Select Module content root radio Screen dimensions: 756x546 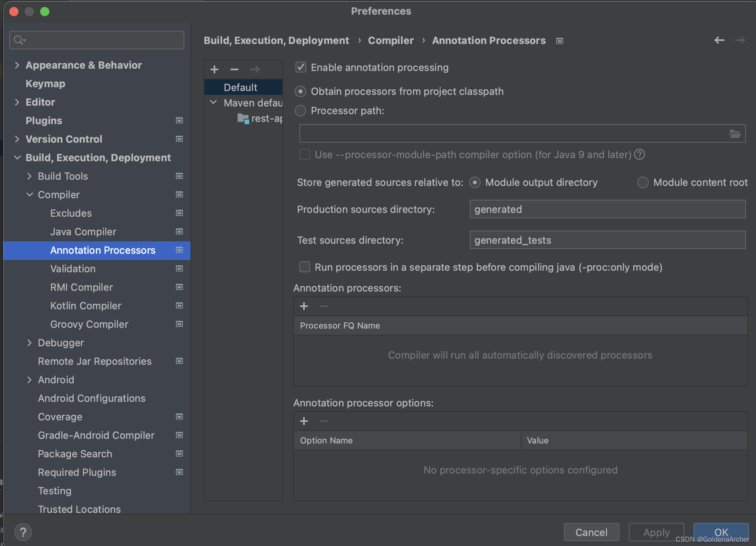[643, 182]
